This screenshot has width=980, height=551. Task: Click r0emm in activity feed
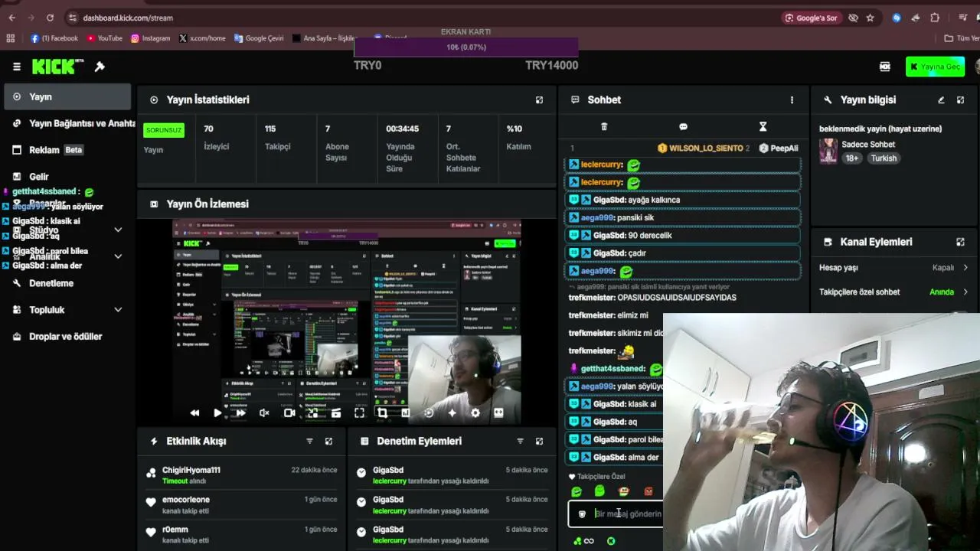[x=175, y=530]
